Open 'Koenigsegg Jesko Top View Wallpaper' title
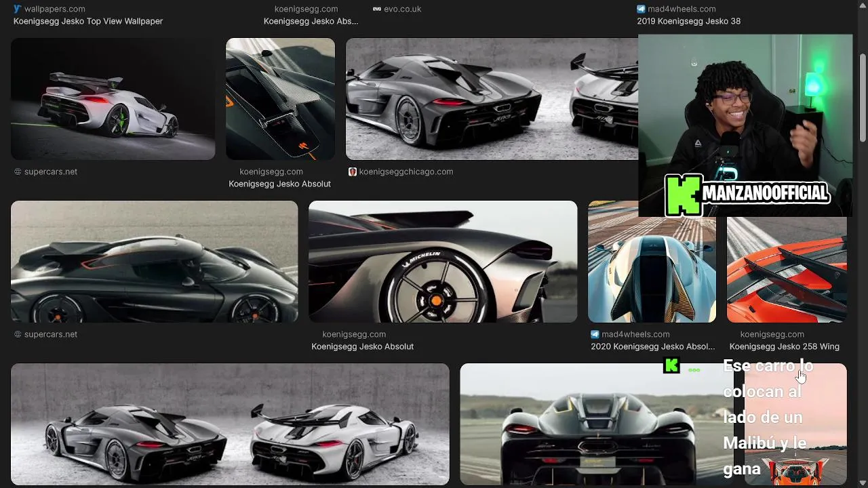The width and height of the screenshot is (868, 488). click(88, 21)
